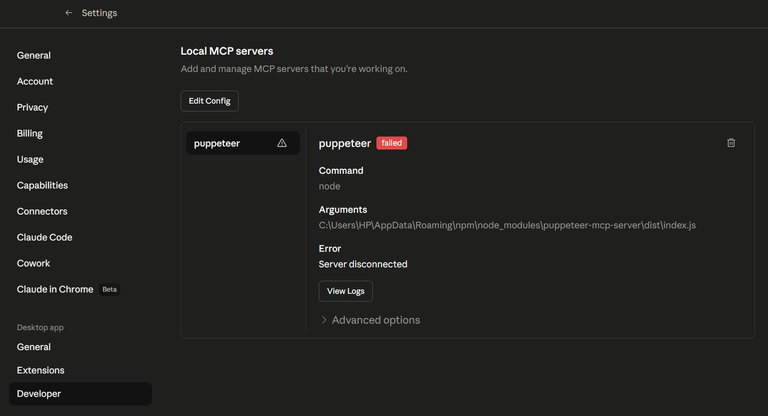Click the index.js arguments path text
The width and height of the screenshot is (768, 416).
(x=507, y=225)
